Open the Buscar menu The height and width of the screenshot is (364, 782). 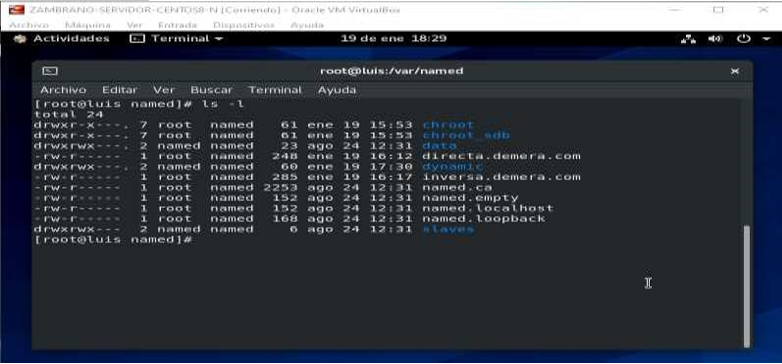pos(211,90)
